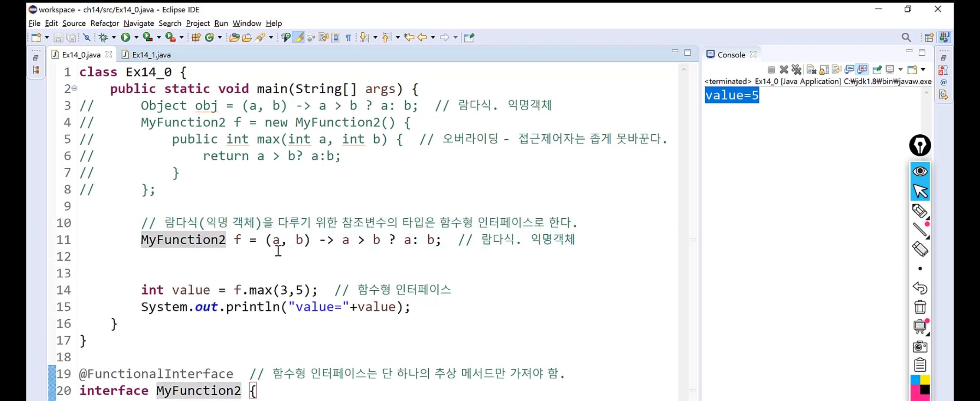This screenshot has width=980, height=401.
Task: Open the Run button dropdown arrow
Action: tap(136, 37)
